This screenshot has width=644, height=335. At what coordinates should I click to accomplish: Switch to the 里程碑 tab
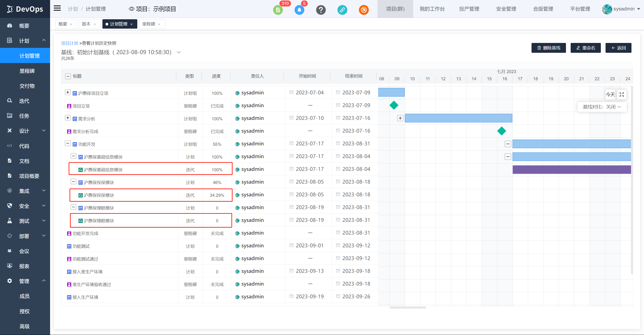tap(149, 24)
